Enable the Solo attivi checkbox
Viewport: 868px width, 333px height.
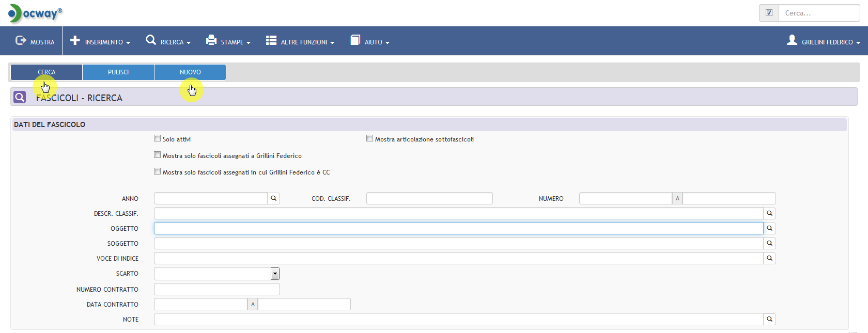(x=157, y=138)
